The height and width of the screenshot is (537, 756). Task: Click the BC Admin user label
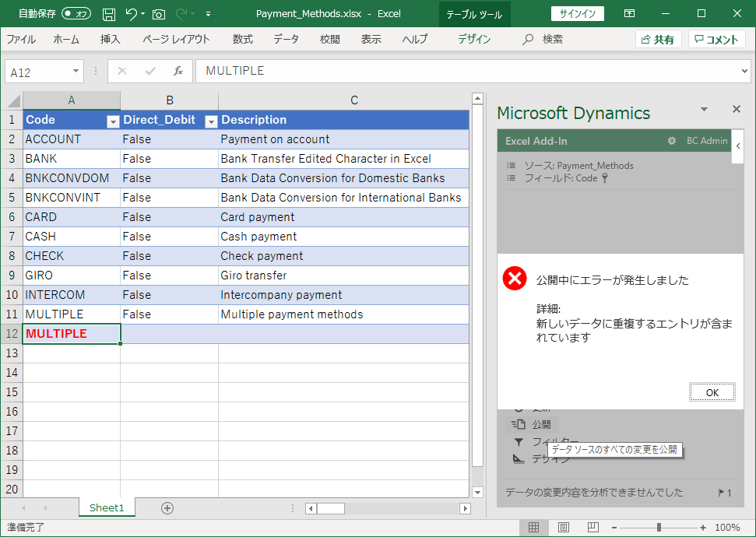pos(707,141)
